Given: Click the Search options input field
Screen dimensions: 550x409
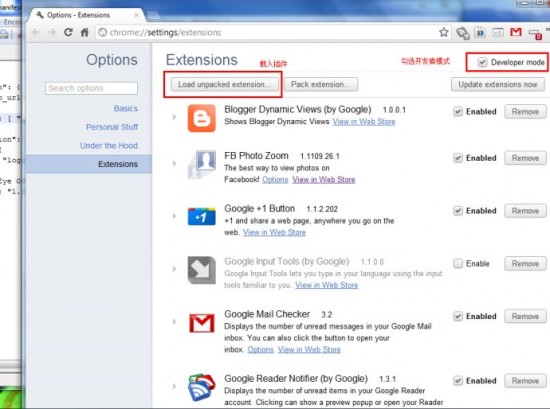Looking at the screenshot, I should pyautogui.click(x=92, y=88).
